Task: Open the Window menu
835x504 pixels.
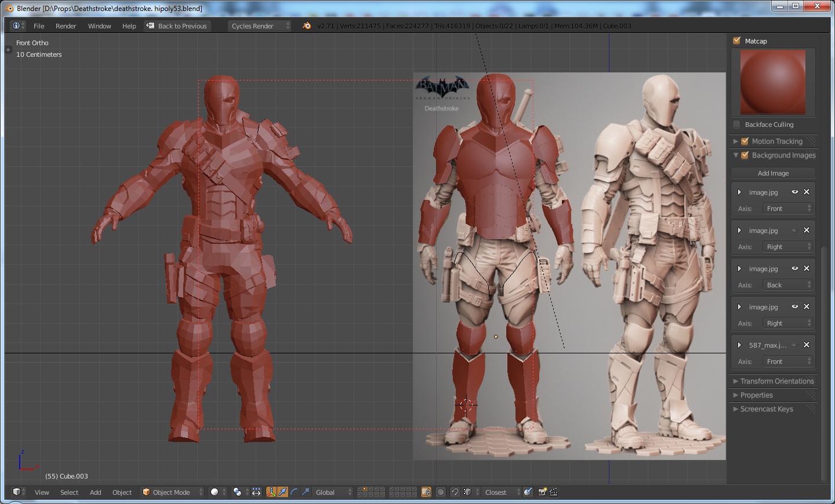Action: coord(99,25)
